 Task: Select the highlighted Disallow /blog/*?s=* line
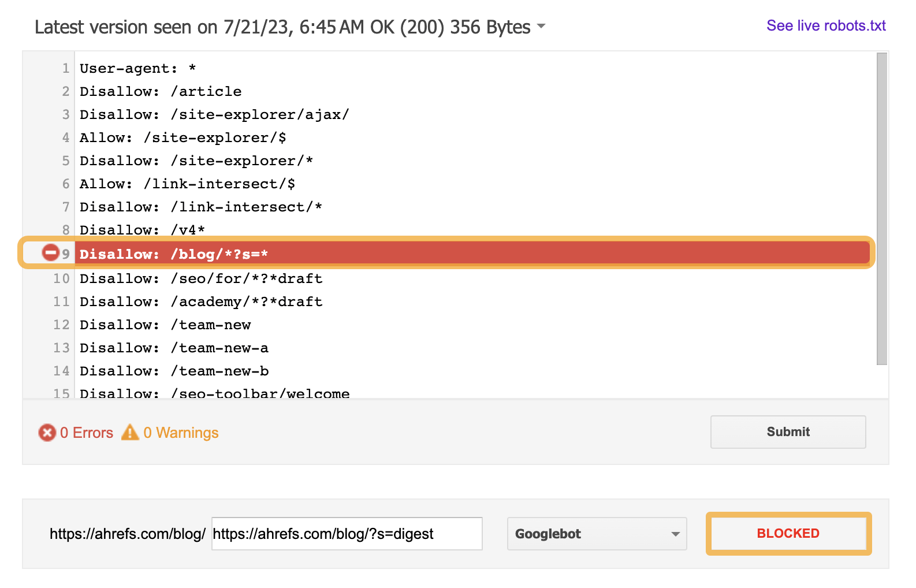click(x=173, y=254)
